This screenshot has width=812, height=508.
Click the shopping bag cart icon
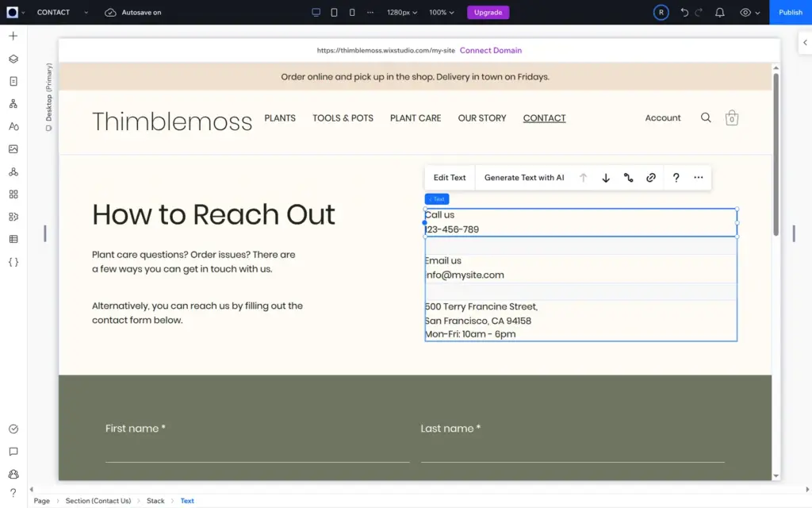click(x=732, y=117)
